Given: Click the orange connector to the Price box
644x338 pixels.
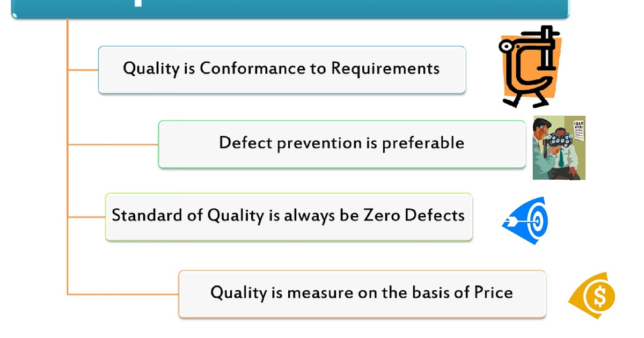Looking at the screenshot, I should (123, 294).
